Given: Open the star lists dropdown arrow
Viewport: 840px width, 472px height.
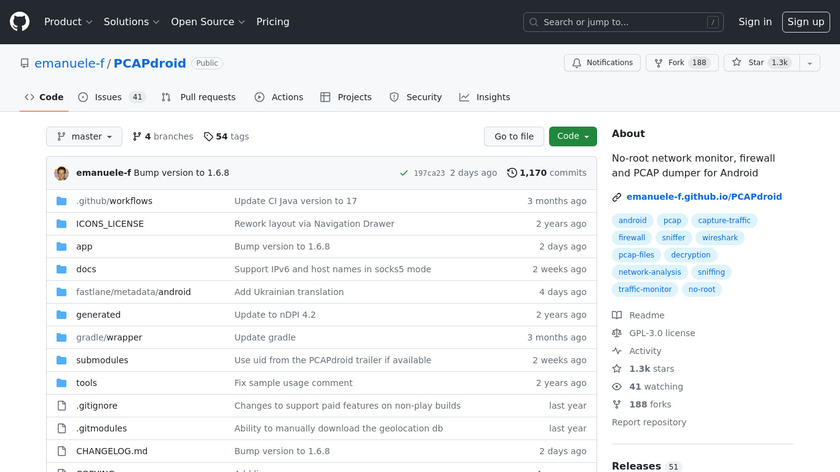Looking at the screenshot, I should coord(809,63).
